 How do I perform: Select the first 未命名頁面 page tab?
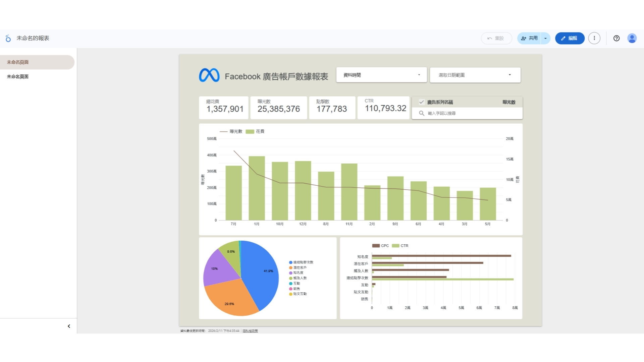click(18, 62)
